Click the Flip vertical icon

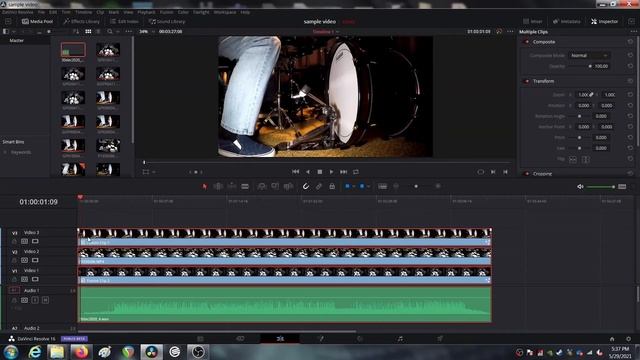[x=586, y=160]
